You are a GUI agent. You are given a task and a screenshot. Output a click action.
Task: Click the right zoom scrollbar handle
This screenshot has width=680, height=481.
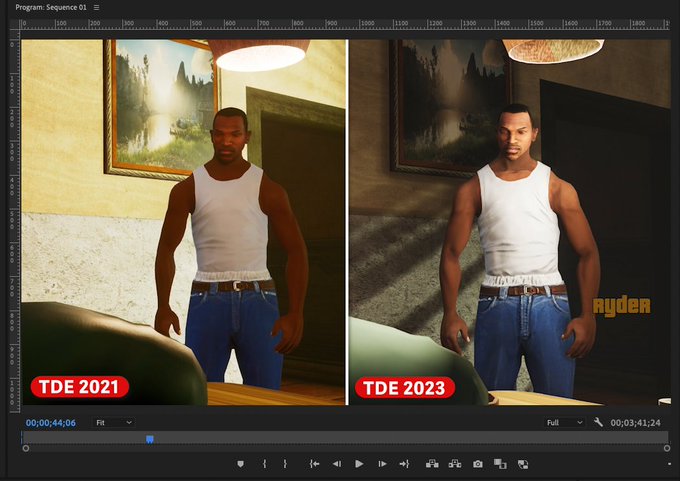coord(667,448)
